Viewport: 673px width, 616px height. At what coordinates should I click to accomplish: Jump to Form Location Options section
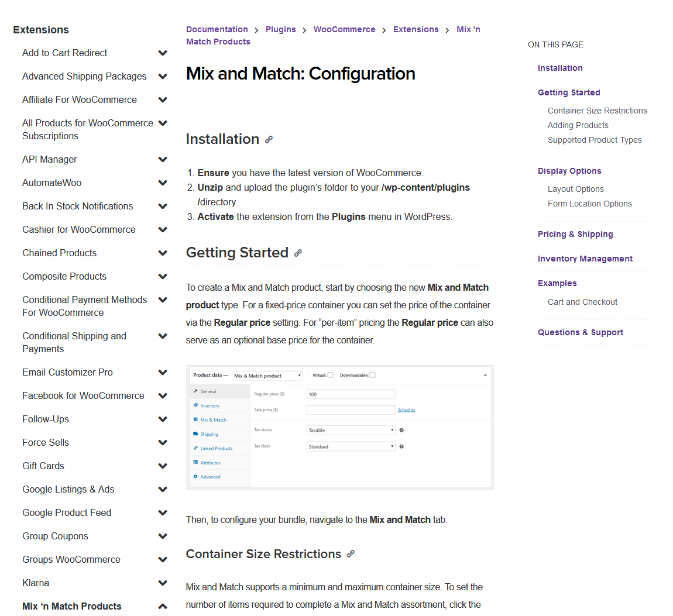click(x=590, y=204)
